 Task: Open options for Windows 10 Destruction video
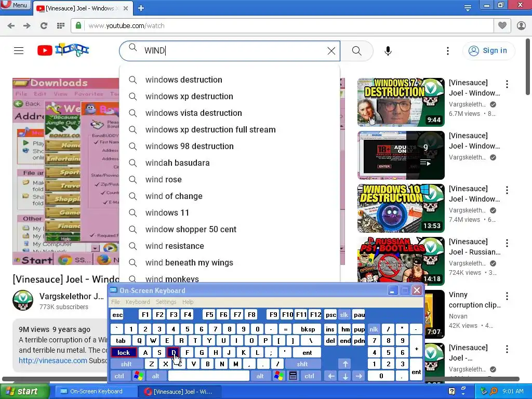[x=507, y=190]
